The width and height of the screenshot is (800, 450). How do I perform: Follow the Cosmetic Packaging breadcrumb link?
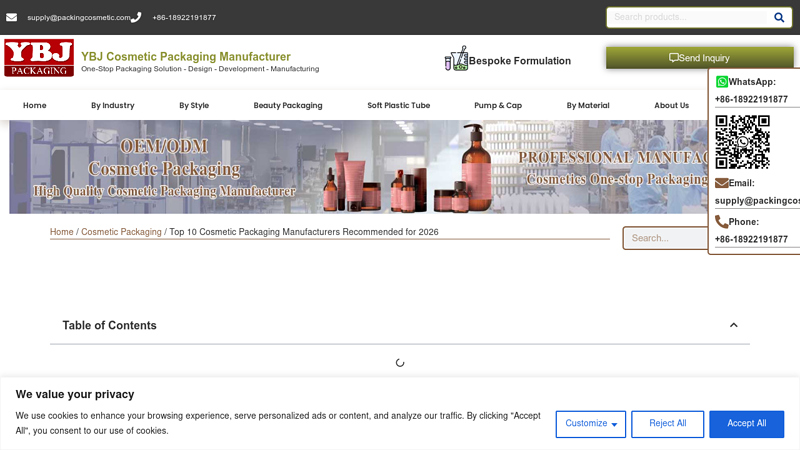click(121, 232)
